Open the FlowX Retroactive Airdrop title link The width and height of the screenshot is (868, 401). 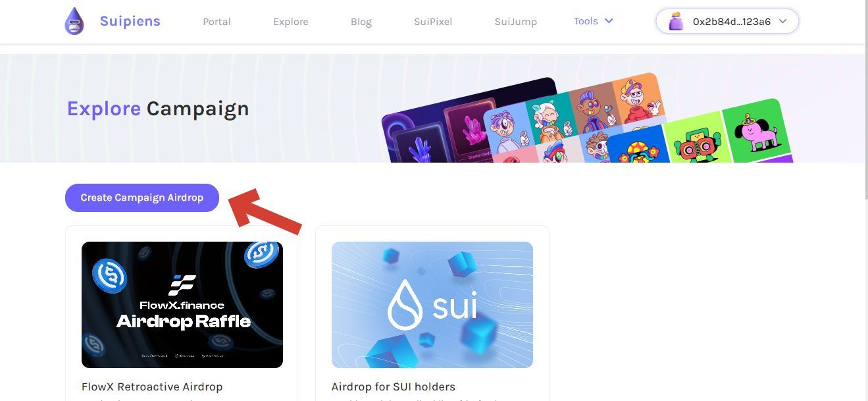coord(152,387)
